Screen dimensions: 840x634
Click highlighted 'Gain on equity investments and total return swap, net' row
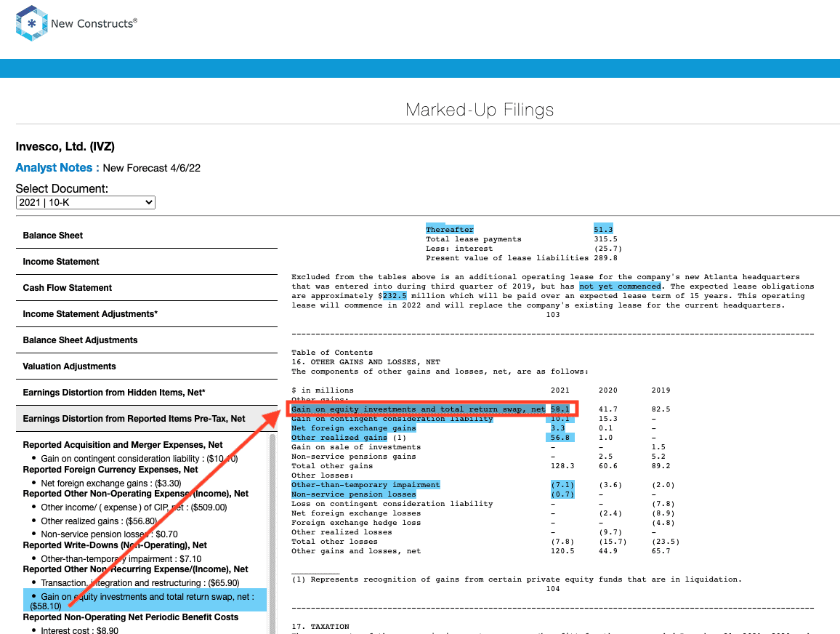[419, 409]
